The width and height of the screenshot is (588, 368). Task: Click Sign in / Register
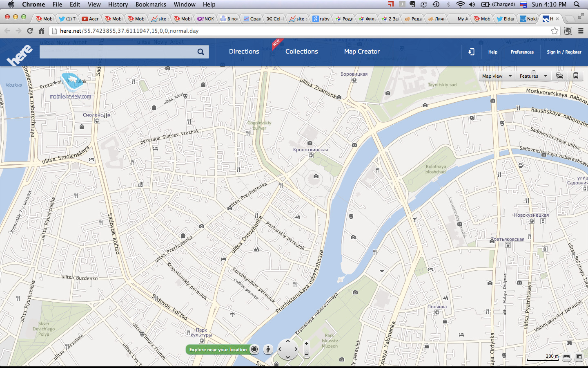click(564, 52)
